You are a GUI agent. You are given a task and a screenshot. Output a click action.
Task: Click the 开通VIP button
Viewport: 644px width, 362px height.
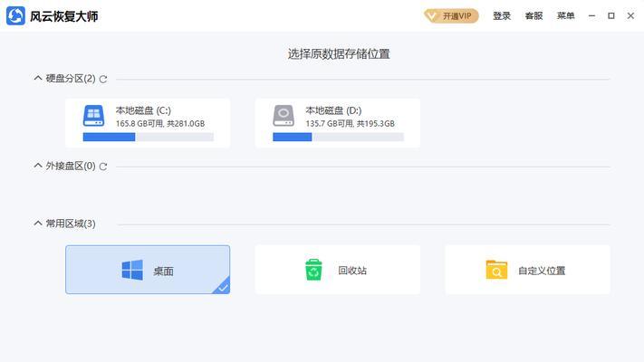[451, 16]
